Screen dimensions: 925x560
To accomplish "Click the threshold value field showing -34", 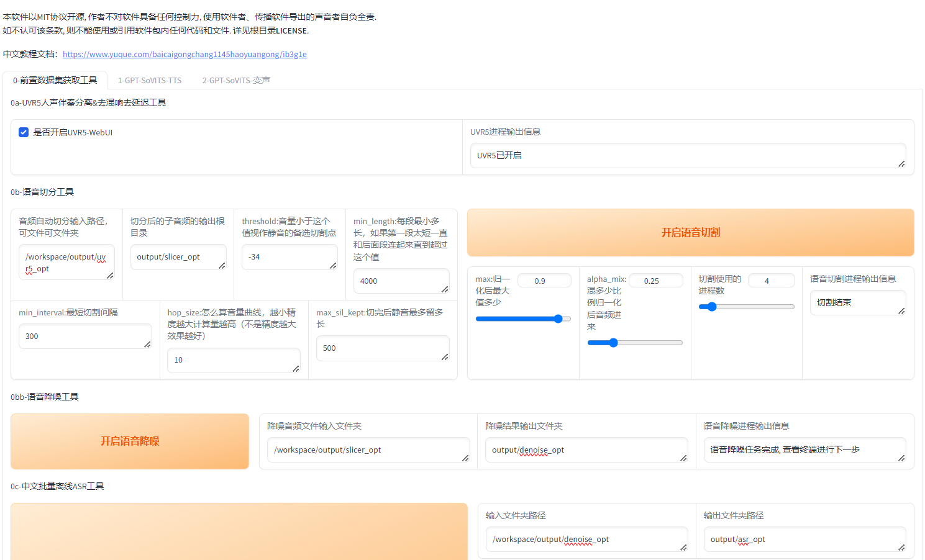I will coord(289,256).
